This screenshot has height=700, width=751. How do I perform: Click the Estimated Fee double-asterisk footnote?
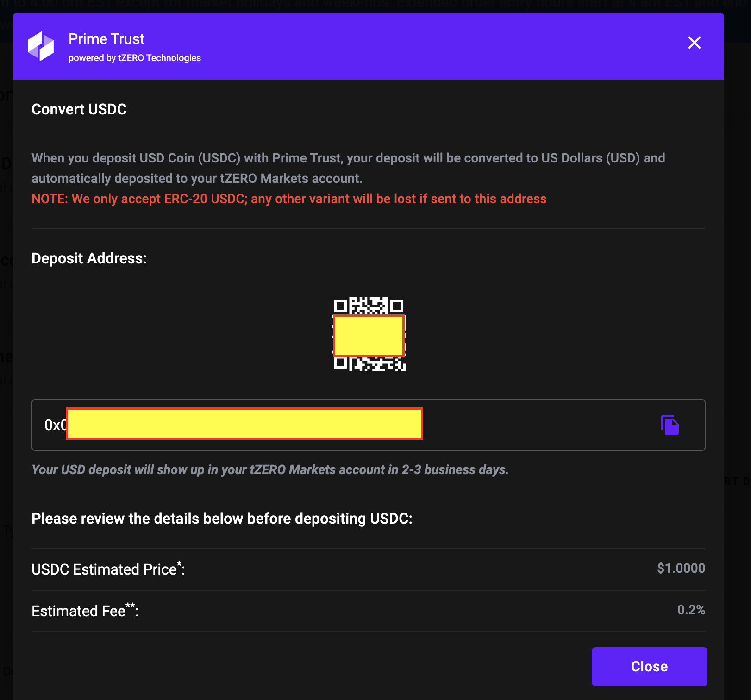130,606
